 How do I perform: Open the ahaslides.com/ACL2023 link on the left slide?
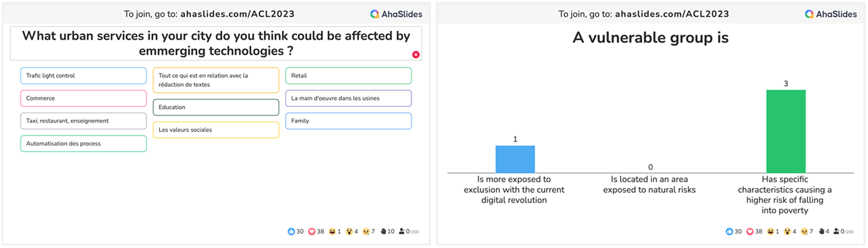(237, 14)
